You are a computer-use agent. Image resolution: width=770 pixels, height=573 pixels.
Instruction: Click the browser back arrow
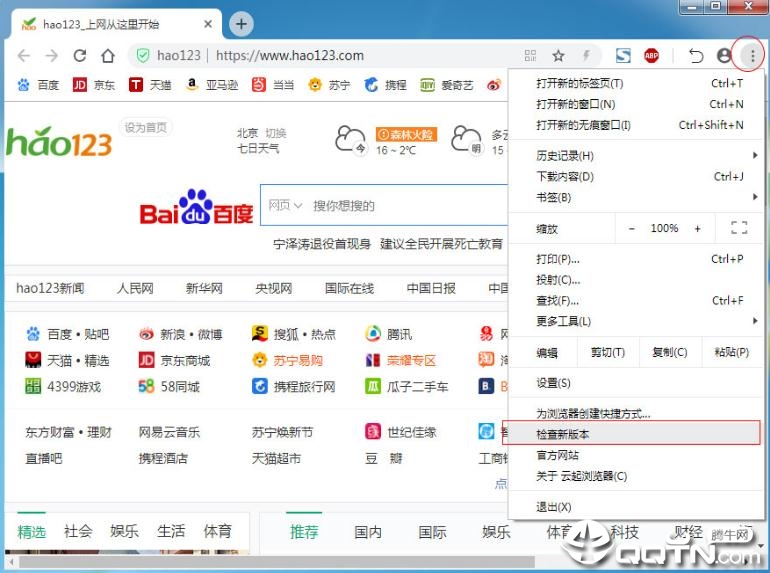[x=24, y=55]
